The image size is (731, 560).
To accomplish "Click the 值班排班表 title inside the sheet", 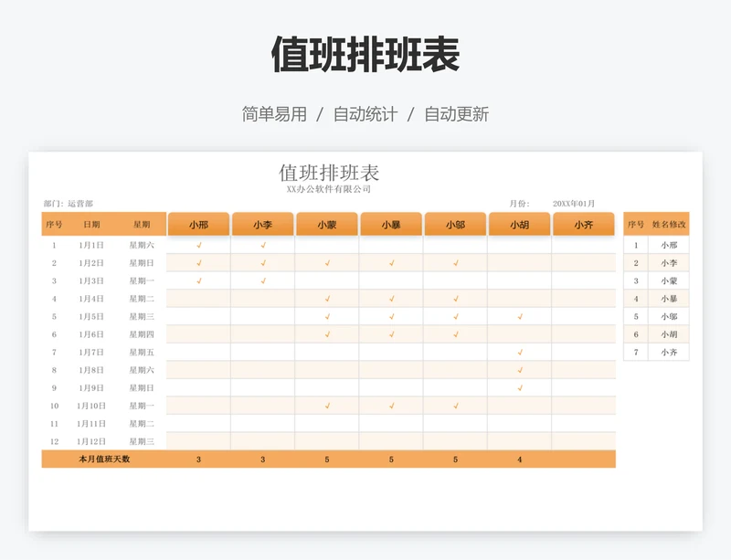I will pyautogui.click(x=329, y=173).
